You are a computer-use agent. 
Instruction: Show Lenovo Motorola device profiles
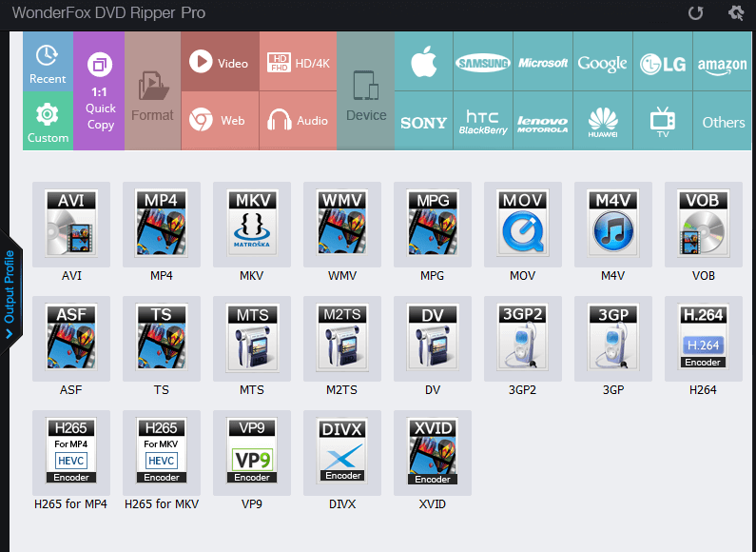[x=543, y=121]
